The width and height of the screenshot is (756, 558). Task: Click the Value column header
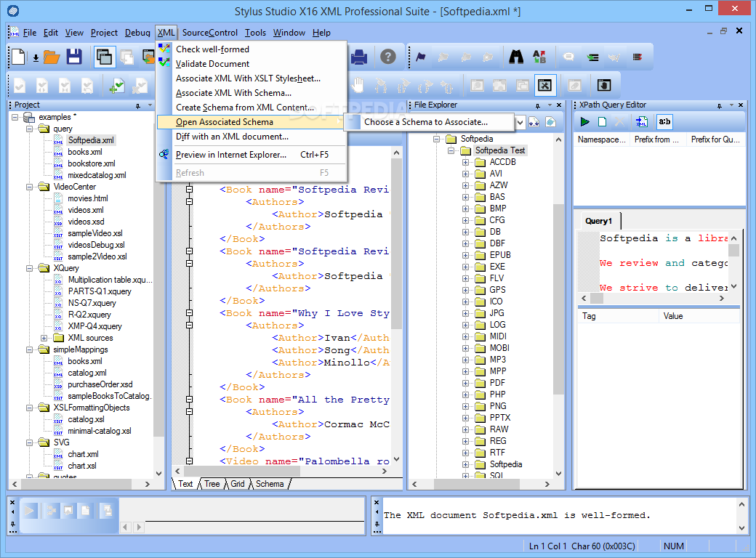[x=699, y=316]
